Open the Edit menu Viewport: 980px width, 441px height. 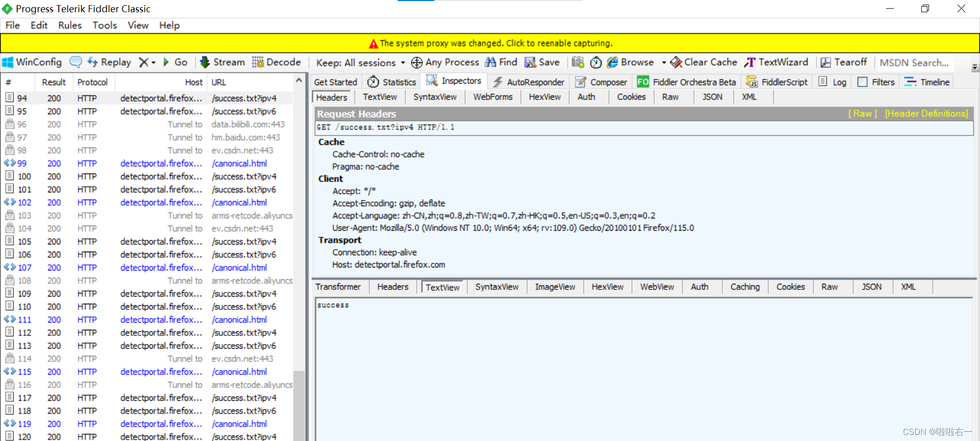click(x=39, y=26)
